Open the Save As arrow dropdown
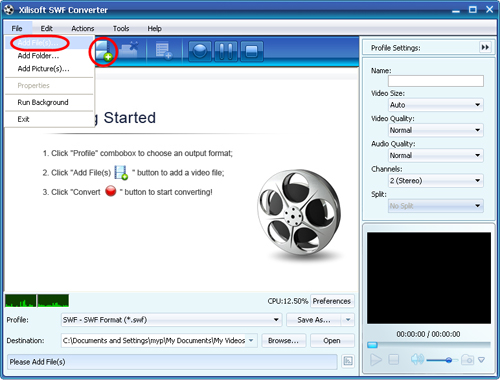500x380 pixels. [348, 320]
